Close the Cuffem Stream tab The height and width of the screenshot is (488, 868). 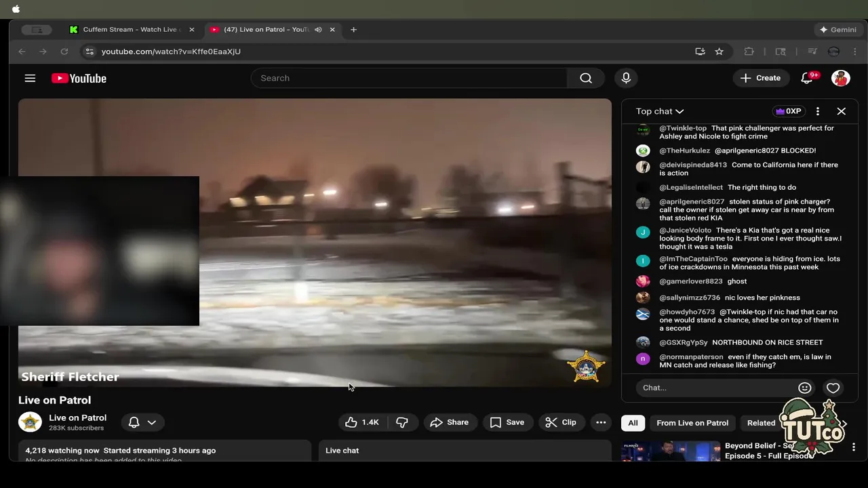[x=192, y=30]
